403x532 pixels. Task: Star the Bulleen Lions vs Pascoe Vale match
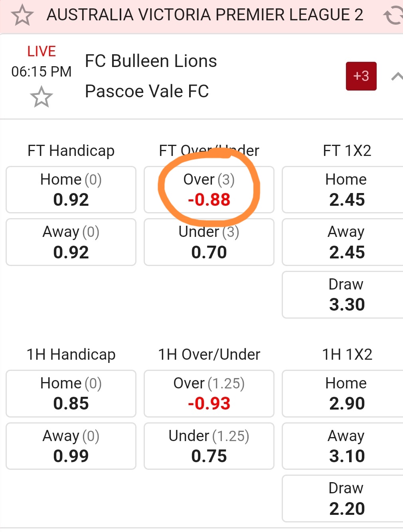click(x=41, y=97)
